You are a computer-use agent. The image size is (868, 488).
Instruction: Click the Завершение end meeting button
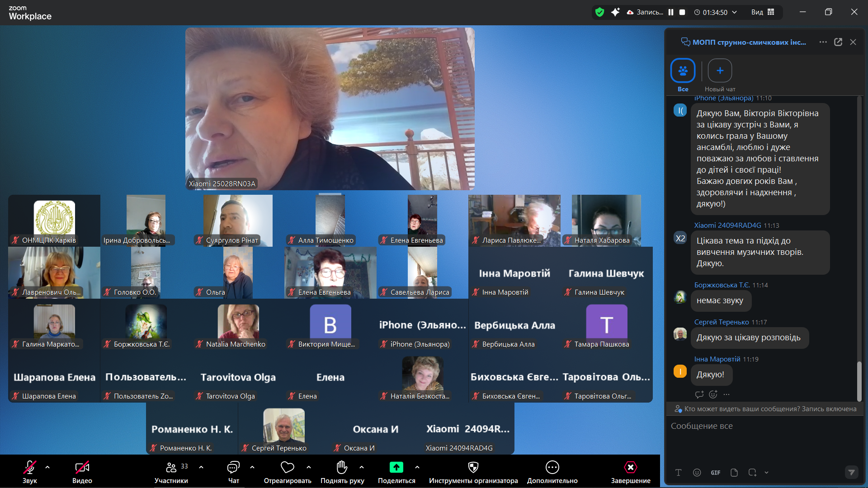630,467
